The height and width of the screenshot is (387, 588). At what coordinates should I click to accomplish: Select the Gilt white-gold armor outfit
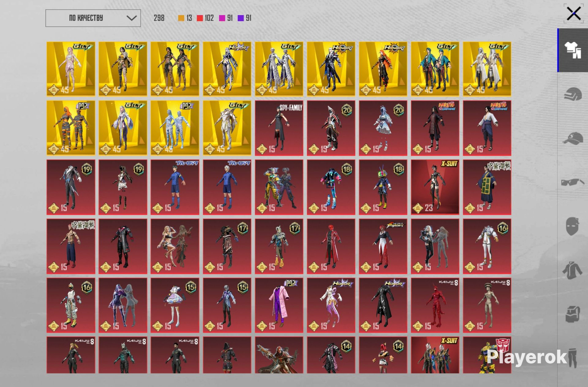pos(227,128)
